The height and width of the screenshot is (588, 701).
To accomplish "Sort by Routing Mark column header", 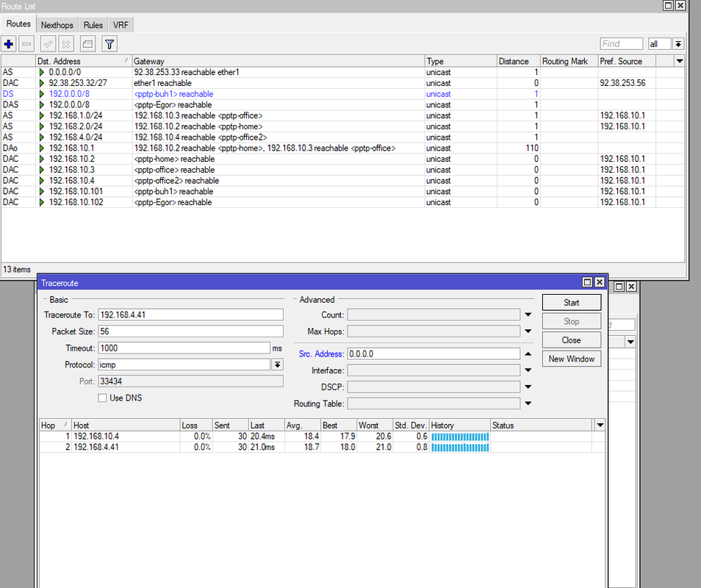I will (x=569, y=61).
